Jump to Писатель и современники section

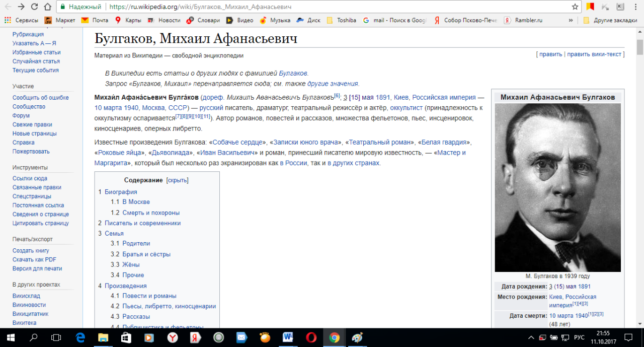pyautogui.click(x=142, y=223)
